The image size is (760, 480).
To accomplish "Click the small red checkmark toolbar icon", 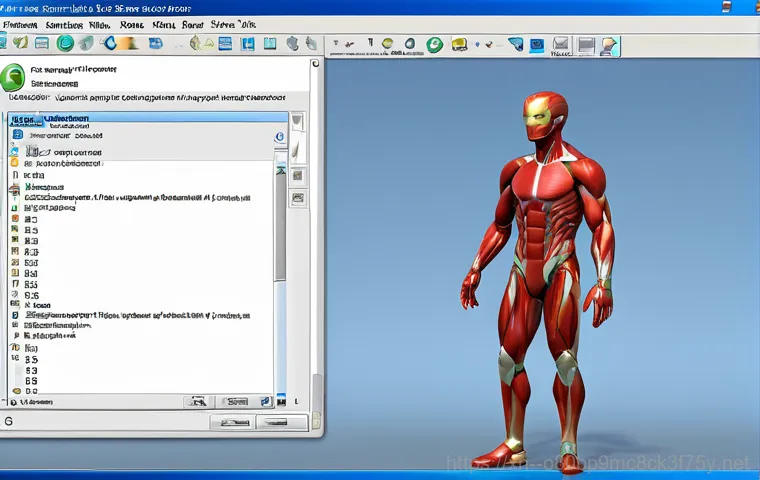I will pos(489,45).
